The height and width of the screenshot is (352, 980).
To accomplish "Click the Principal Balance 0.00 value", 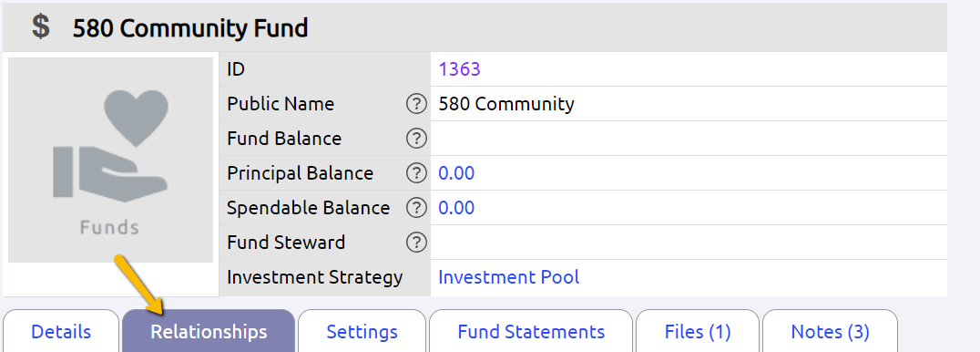I will [x=456, y=173].
